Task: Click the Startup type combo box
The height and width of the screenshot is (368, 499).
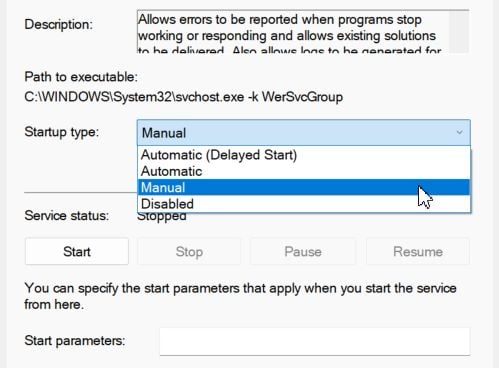Action: (304, 133)
